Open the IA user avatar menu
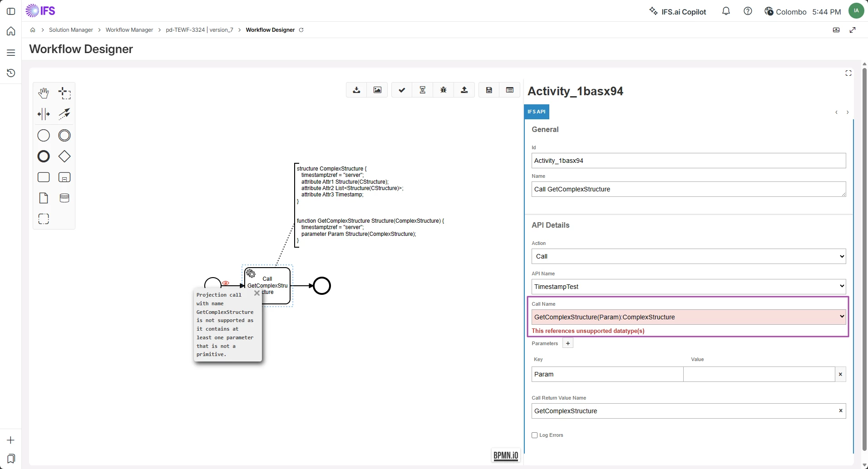This screenshot has height=469, width=868. point(856,11)
